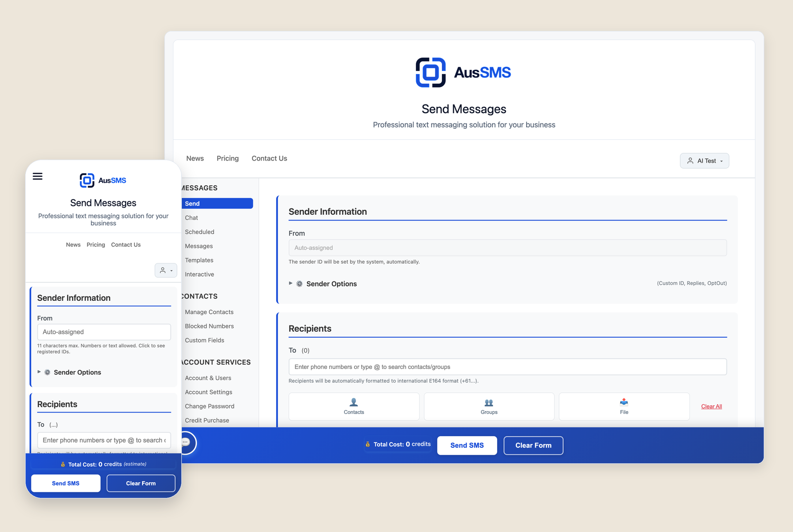Open the user account dropdown in mobile view
Screen dimensions: 793x532
click(x=166, y=270)
